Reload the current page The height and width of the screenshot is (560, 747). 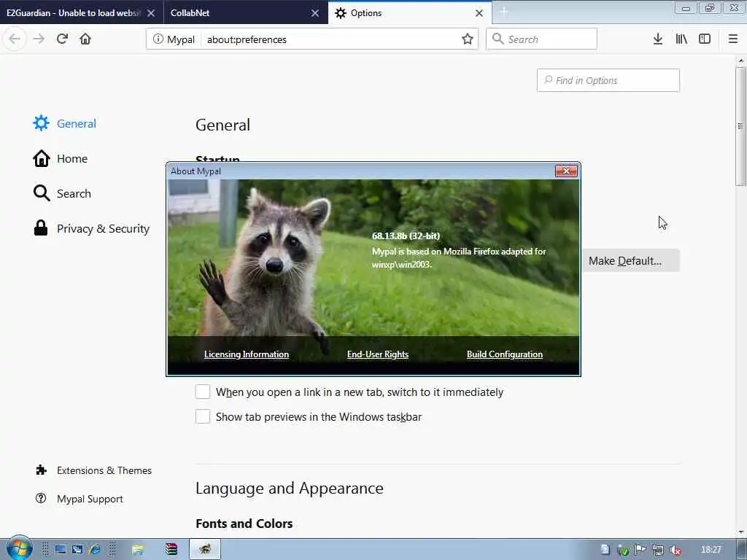tap(62, 39)
